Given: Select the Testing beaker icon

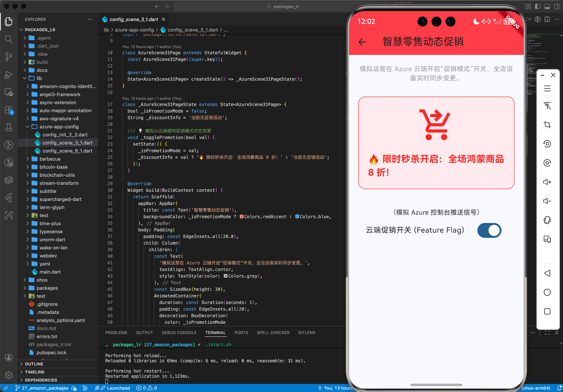Looking at the screenshot, I should point(9,127).
